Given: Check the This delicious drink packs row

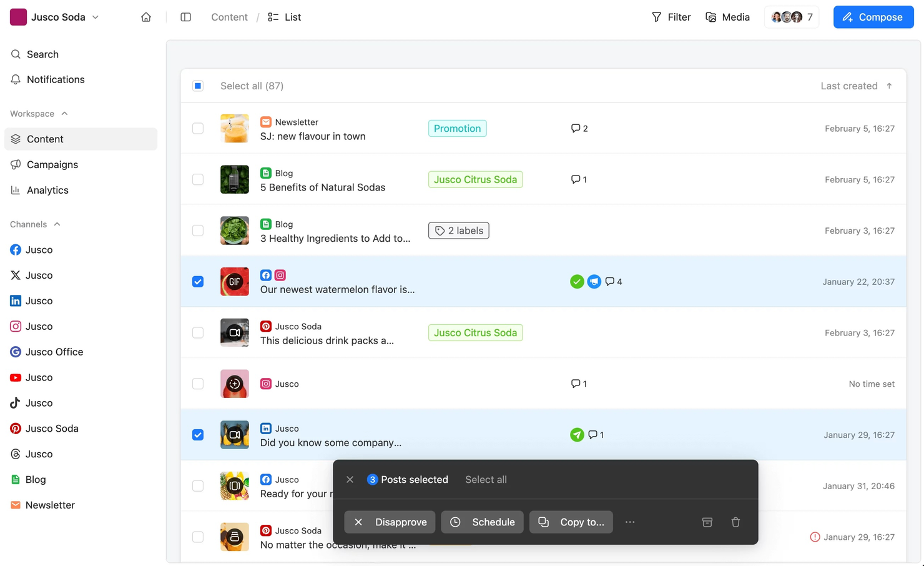Looking at the screenshot, I should pos(198,333).
